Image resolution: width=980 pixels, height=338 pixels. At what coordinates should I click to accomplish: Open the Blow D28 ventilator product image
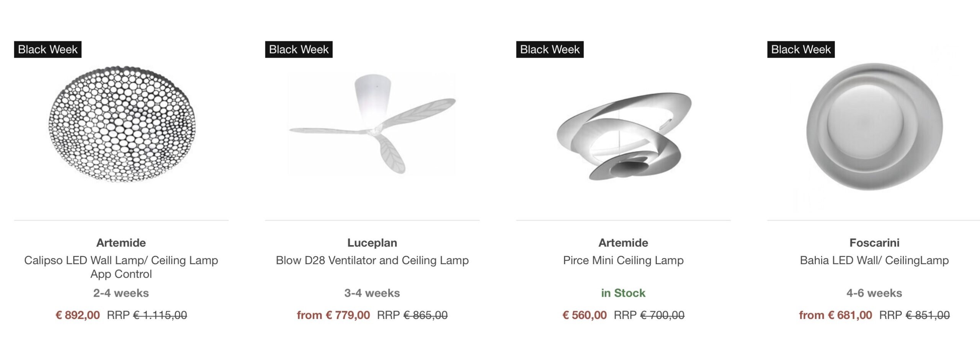[372, 124]
